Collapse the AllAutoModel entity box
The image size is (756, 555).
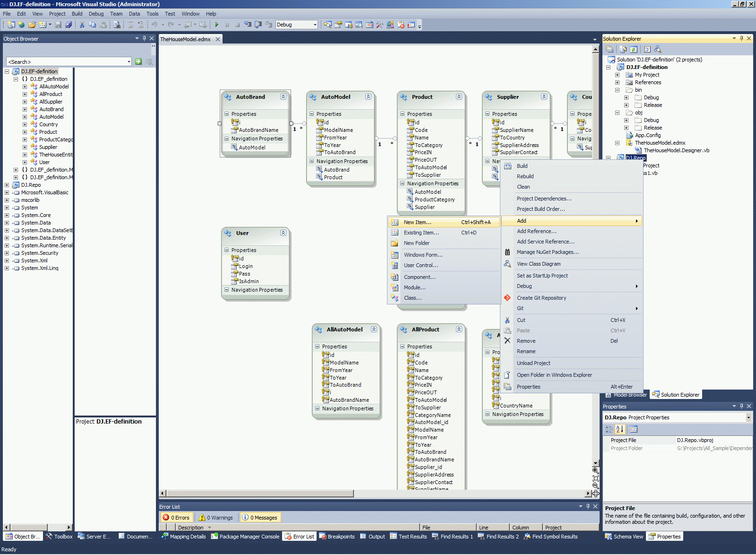(374, 330)
